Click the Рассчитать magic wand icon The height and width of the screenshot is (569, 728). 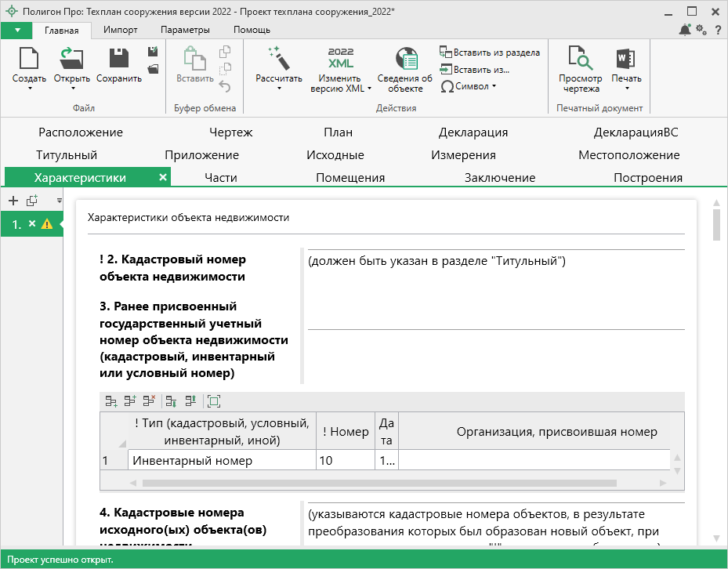[278, 59]
